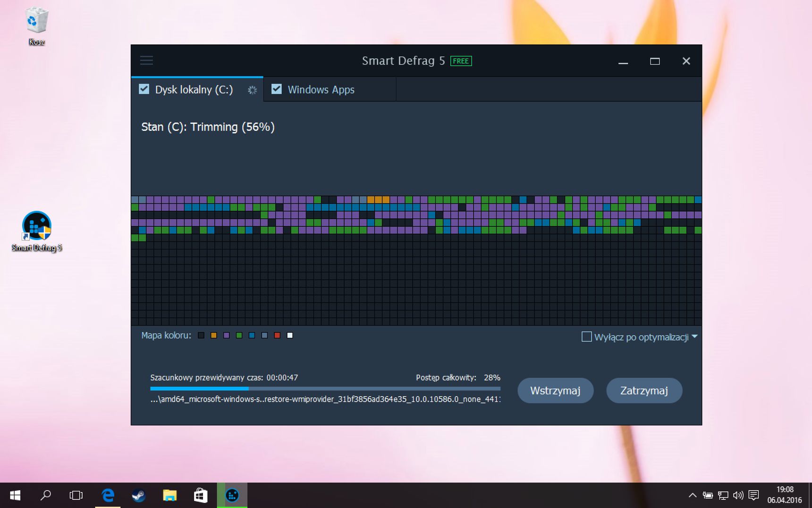The width and height of the screenshot is (812, 508).
Task: Launch Microsoft Edge from the taskbar
Action: tap(108, 495)
